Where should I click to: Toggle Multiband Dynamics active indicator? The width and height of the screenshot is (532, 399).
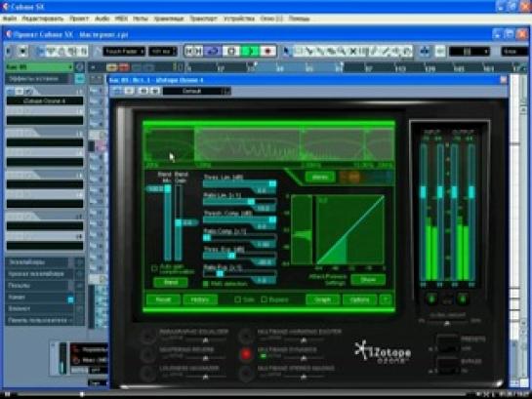[x=263, y=356]
